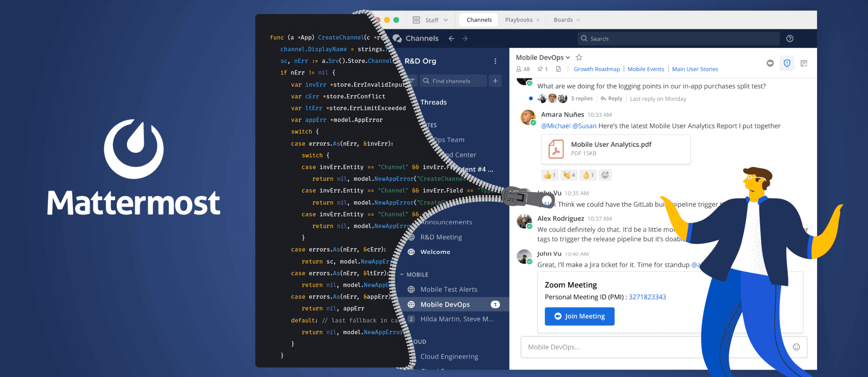Open the Mobile Events link
Image resolution: width=868 pixels, height=377 pixels.
[646, 69]
